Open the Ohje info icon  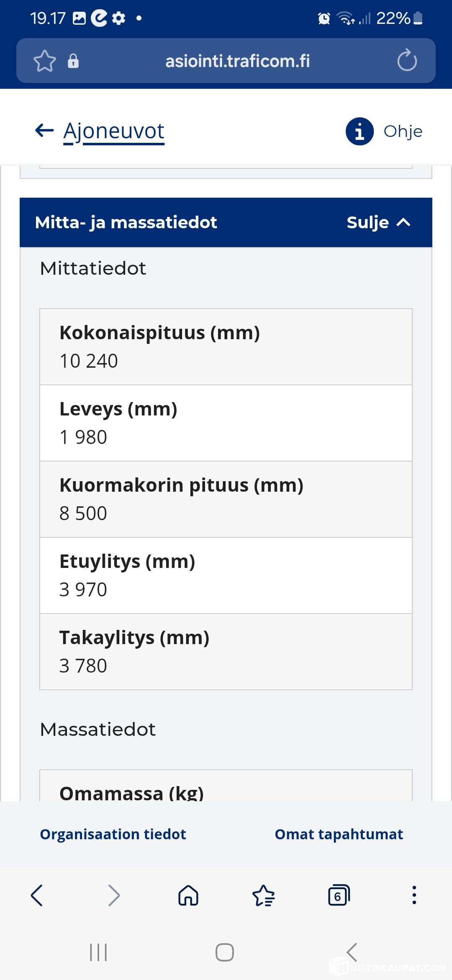point(360,131)
